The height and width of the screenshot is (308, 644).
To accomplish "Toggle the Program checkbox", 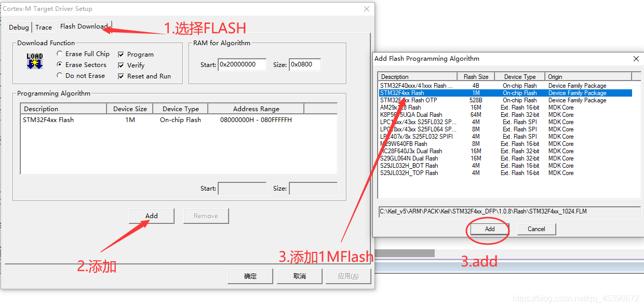I will pos(136,54).
